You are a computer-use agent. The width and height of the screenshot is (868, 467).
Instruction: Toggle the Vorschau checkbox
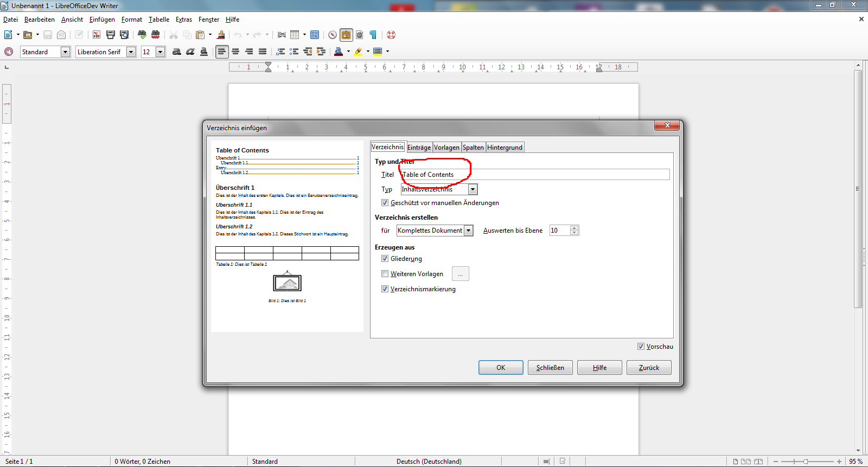pyautogui.click(x=641, y=347)
